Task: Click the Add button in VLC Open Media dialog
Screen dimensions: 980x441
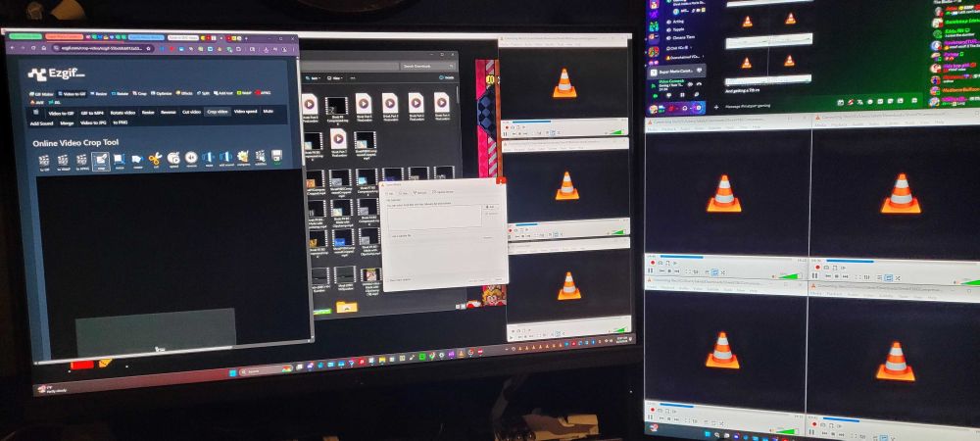Action: coord(490,207)
